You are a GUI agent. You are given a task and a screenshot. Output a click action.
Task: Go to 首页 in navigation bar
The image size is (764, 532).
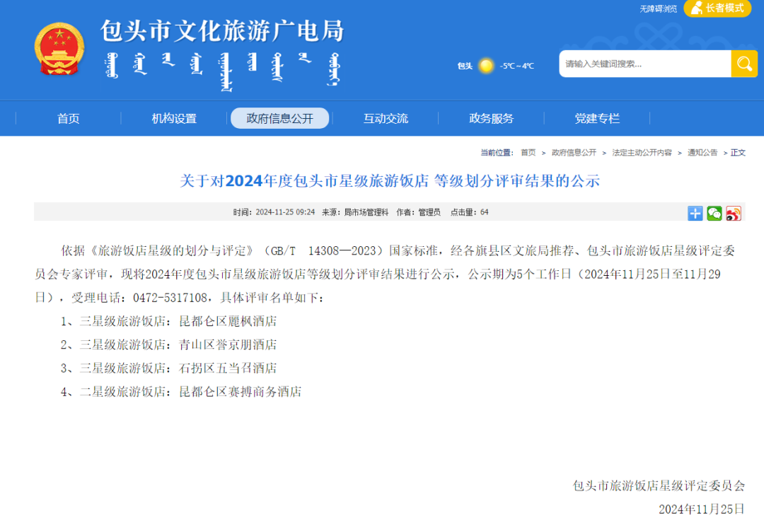coord(69,119)
